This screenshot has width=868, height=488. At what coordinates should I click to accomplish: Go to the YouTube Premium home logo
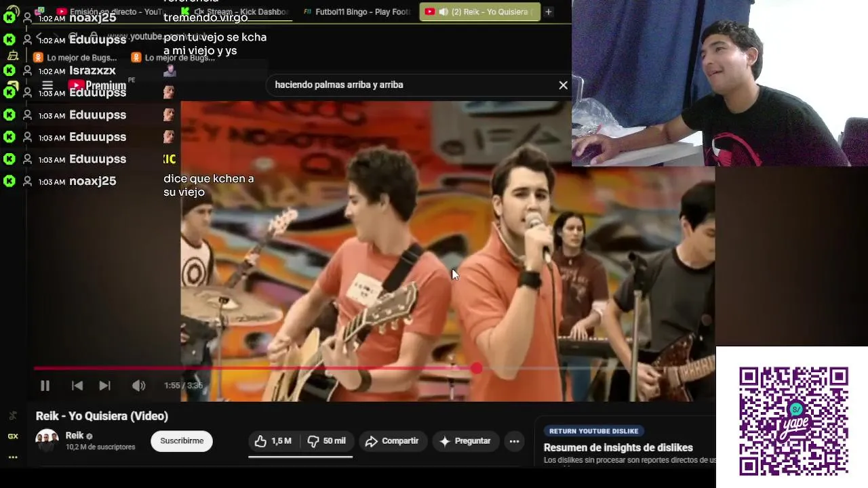[97, 85]
